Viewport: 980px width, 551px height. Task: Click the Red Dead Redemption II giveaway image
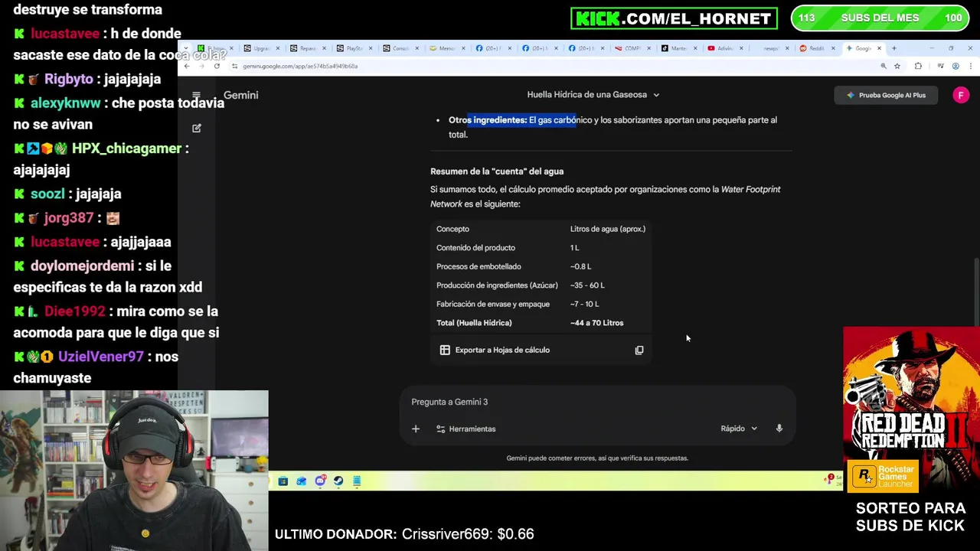point(911,409)
